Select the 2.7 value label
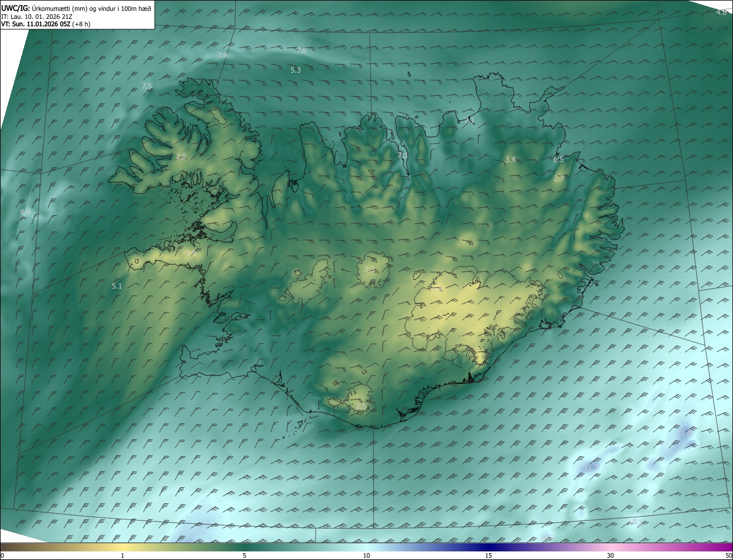733x560 pixels. (x=559, y=179)
